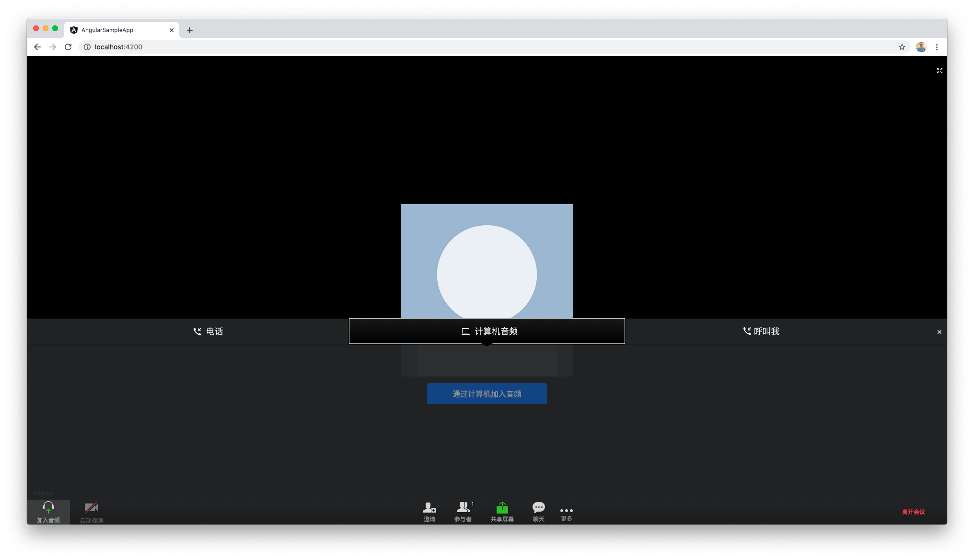974x560 pixels.
Task: Toggle the Start Video camera icon
Action: point(91,508)
